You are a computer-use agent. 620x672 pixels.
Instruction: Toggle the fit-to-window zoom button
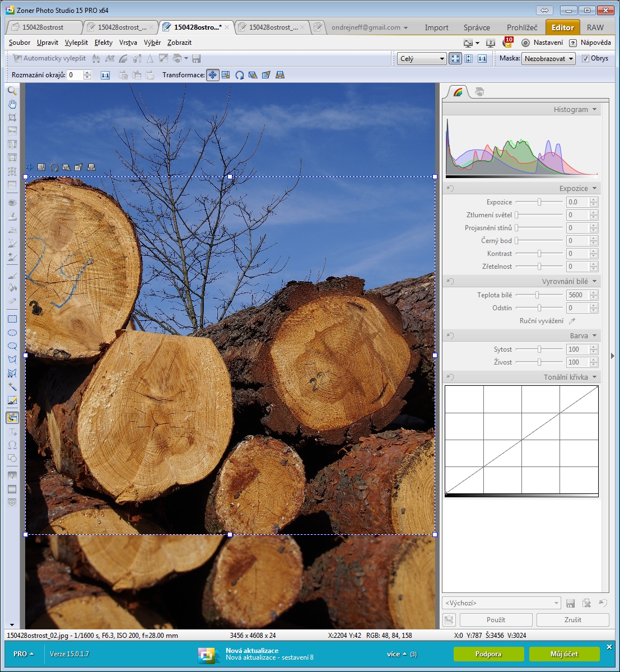(455, 58)
